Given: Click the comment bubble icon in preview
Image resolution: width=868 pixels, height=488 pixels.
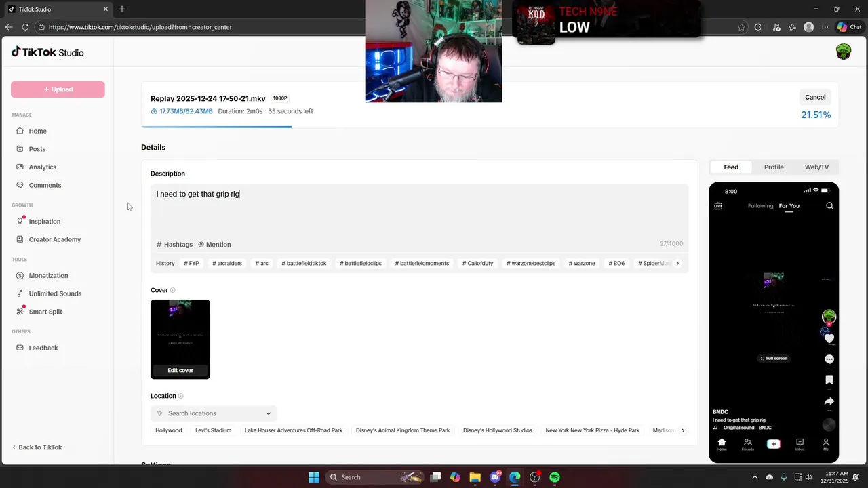Looking at the screenshot, I should point(829,359).
